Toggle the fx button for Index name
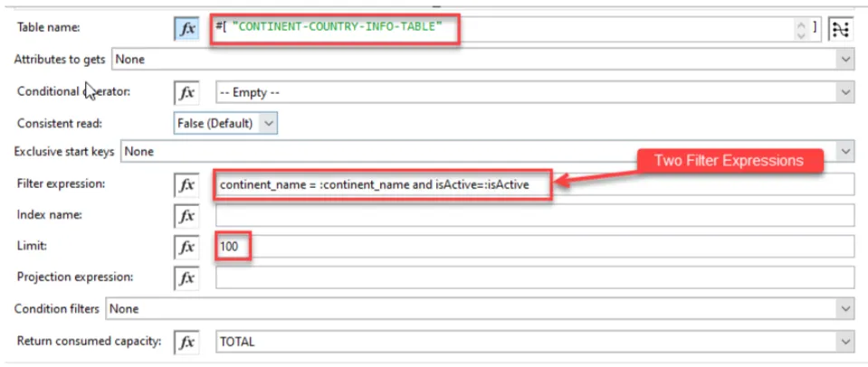The width and height of the screenshot is (868, 367). (x=186, y=215)
